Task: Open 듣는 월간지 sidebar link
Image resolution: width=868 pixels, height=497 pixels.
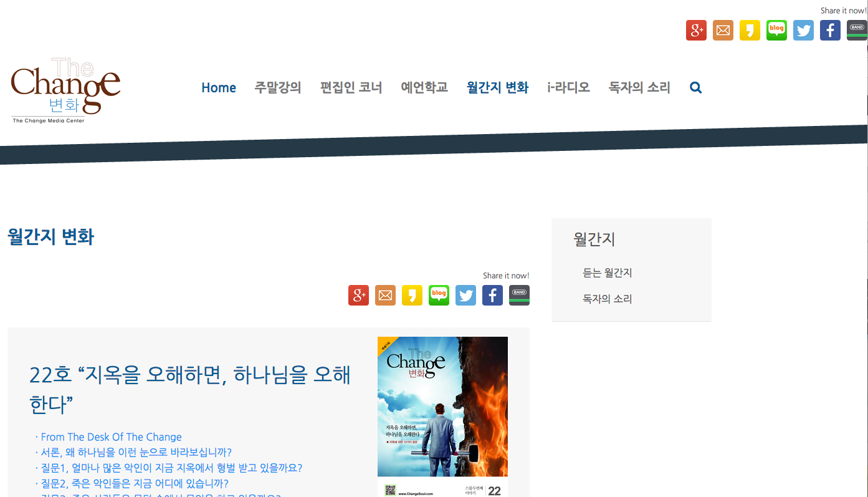Action: pyautogui.click(x=608, y=273)
